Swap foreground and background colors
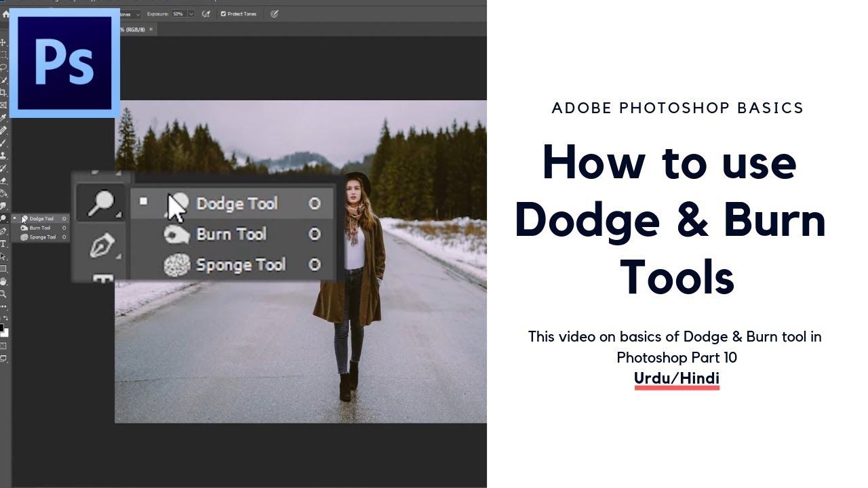 6,318
